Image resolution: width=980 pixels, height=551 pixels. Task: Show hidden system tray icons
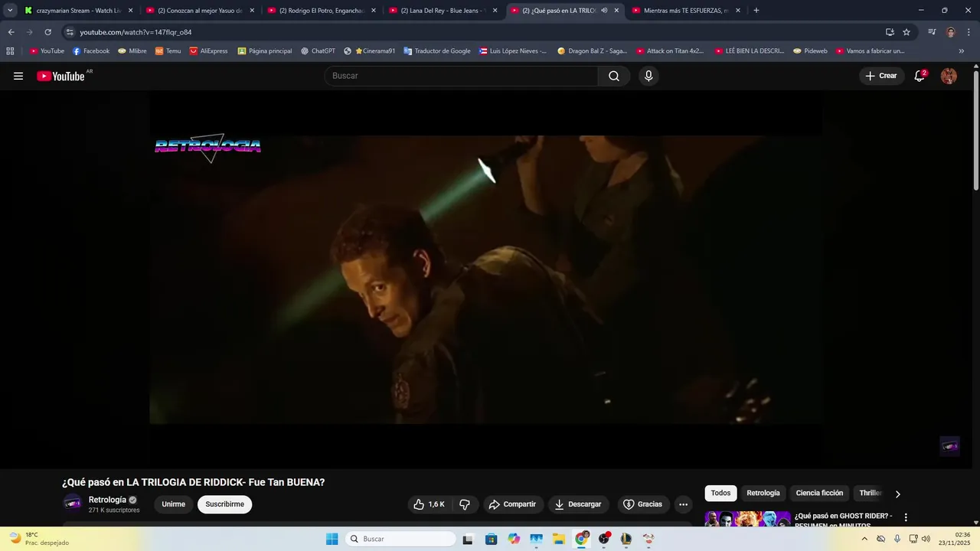click(x=864, y=539)
